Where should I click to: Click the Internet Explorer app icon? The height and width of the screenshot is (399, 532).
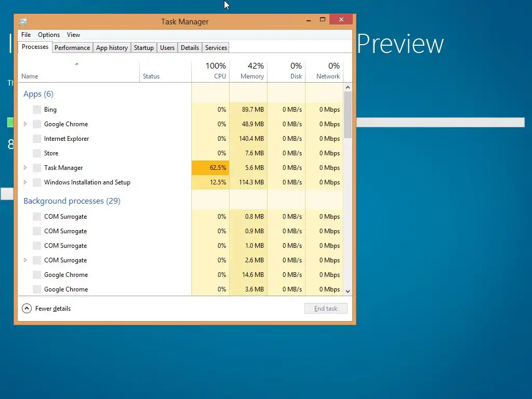tap(37, 139)
